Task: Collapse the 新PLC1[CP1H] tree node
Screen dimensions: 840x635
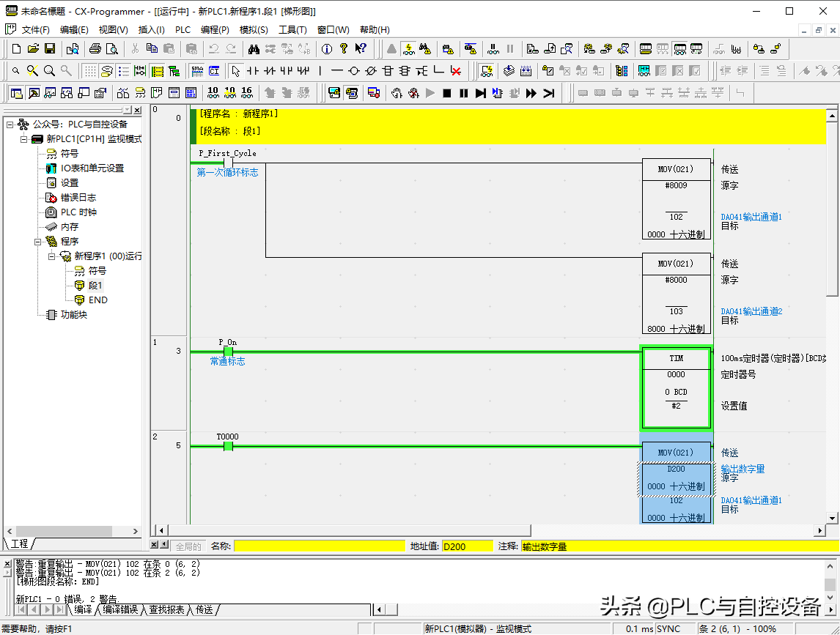Action: (24, 139)
